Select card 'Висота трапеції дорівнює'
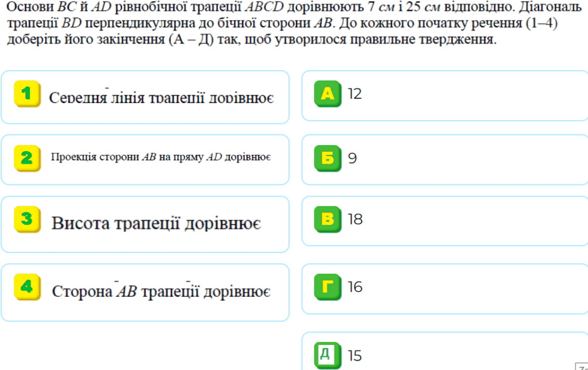 click(145, 224)
